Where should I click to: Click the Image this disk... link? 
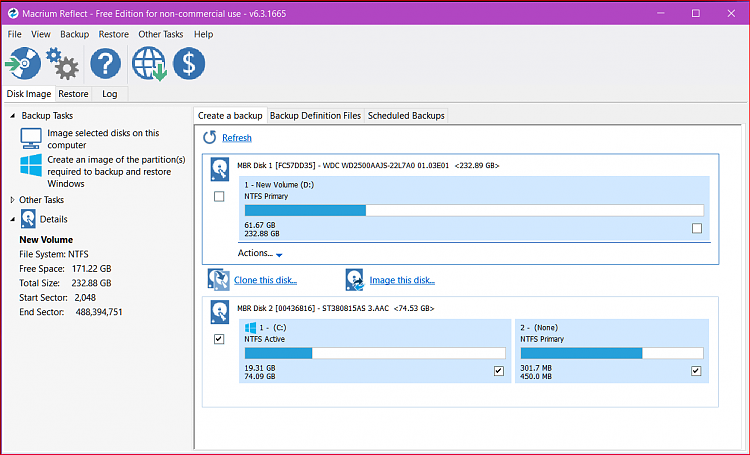(402, 280)
